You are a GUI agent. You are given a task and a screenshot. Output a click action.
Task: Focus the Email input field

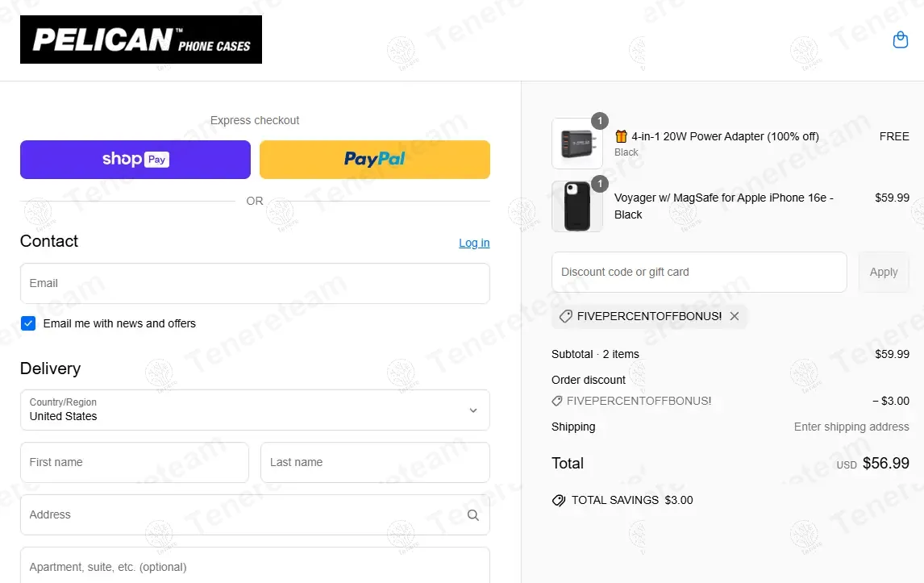click(x=255, y=283)
